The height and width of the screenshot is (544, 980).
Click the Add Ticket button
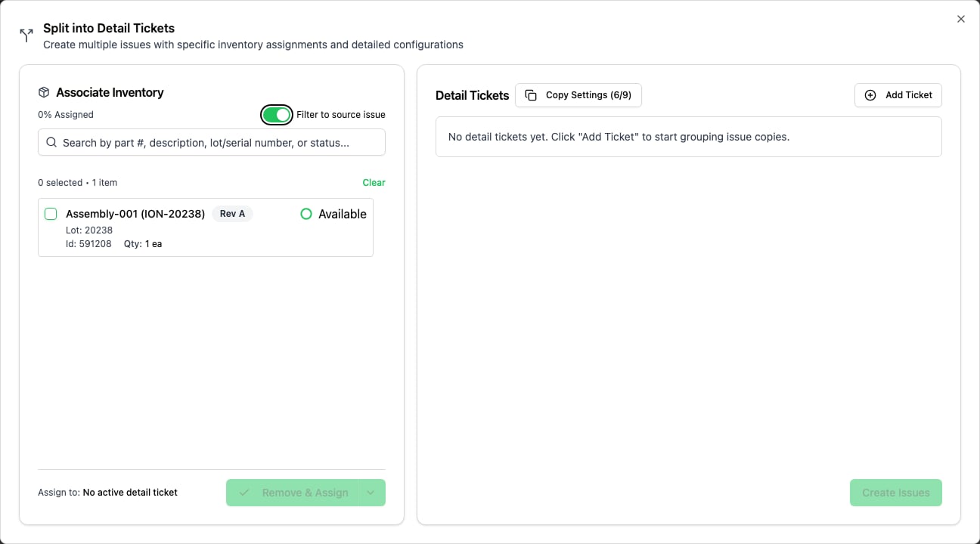point(898,95)
